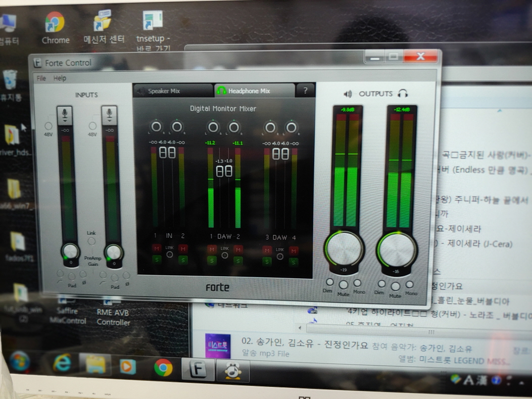Invert phase on Input 1
Image resolution: width=532 pixels, height=399 pixels.
pyautogui.click(x=83, y=274)
